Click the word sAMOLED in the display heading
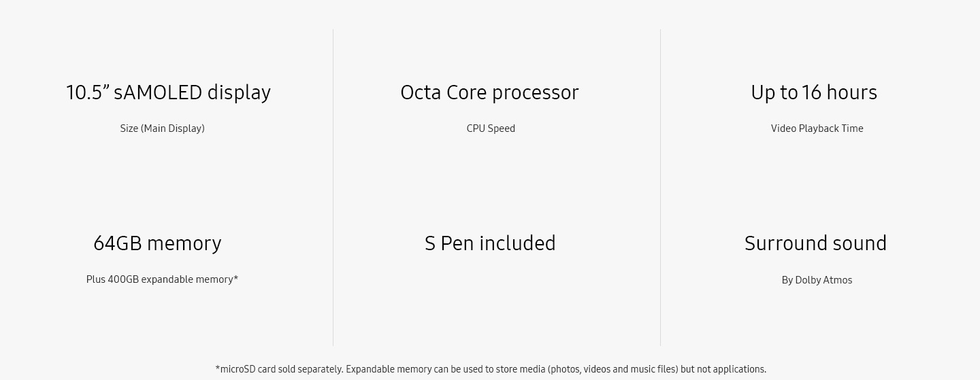This screenshot has height=380, width=980. pyautogui.click(x=157, y=92)
